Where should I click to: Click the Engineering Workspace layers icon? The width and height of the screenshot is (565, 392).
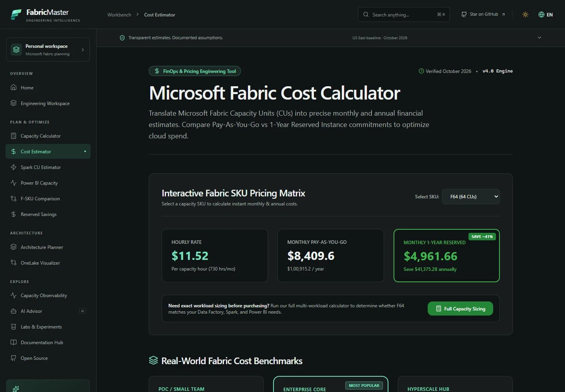tap(14, 103)
